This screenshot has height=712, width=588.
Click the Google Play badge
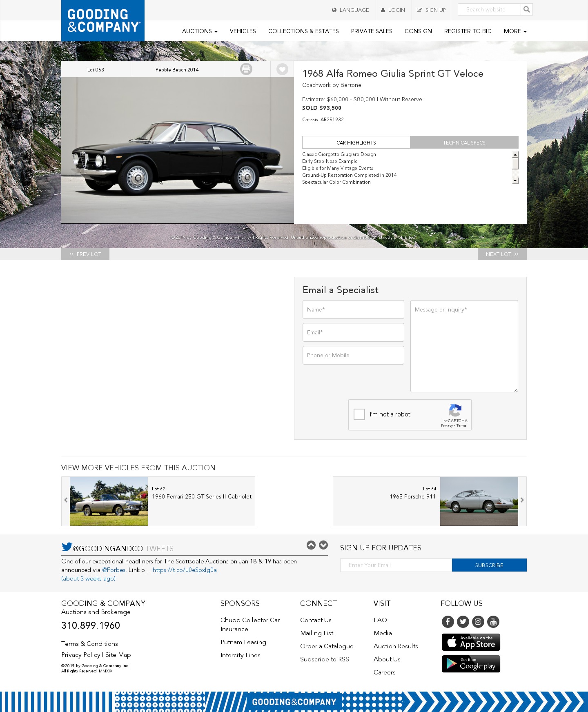pyautogui.click(x=471, y=664)
